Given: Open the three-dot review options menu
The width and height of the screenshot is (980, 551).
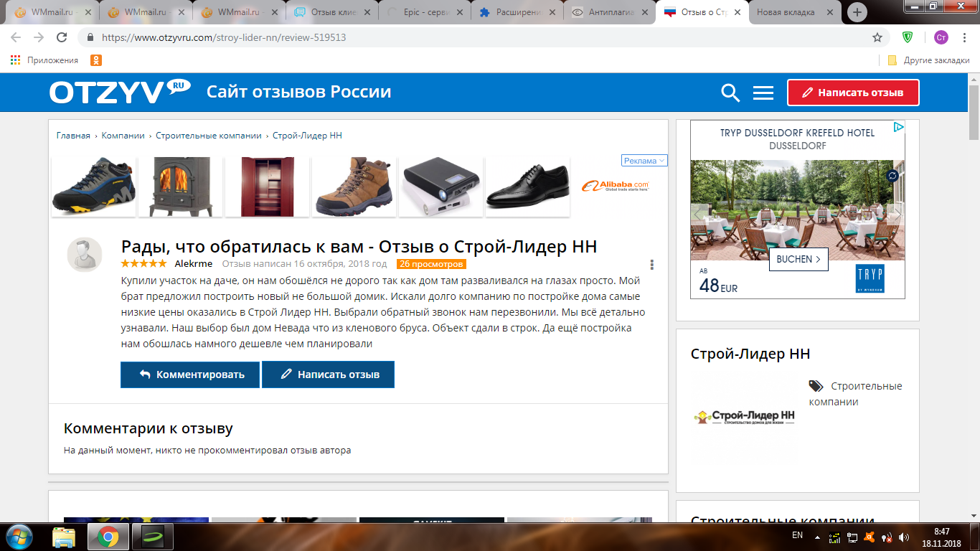Looking at the screenshot, I should point(651,264).
